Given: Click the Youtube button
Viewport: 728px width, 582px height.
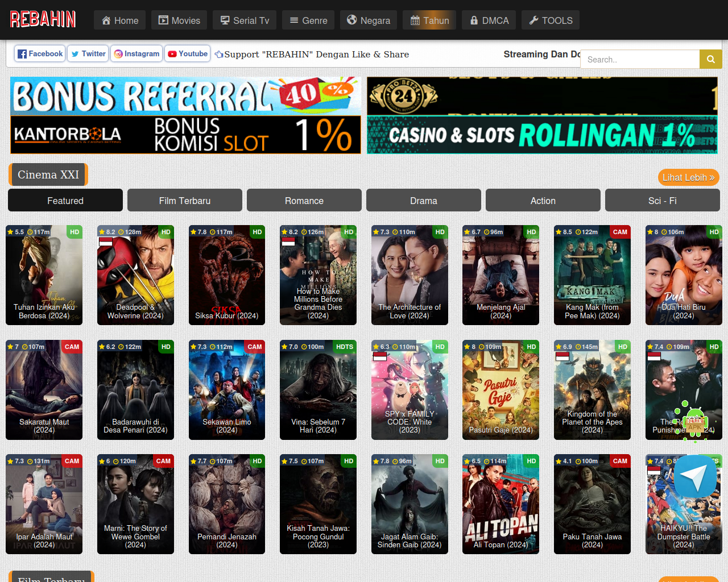Looking at the screenshot, I should (188, 54).
